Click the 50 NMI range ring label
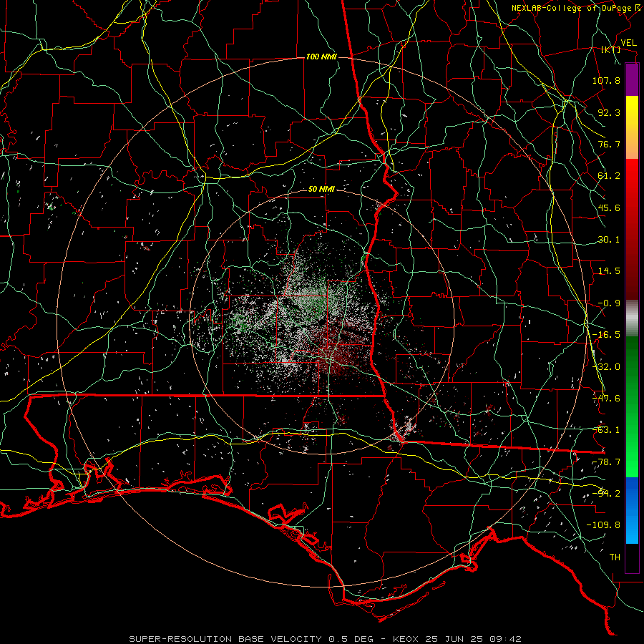 (x=321, y=189)
